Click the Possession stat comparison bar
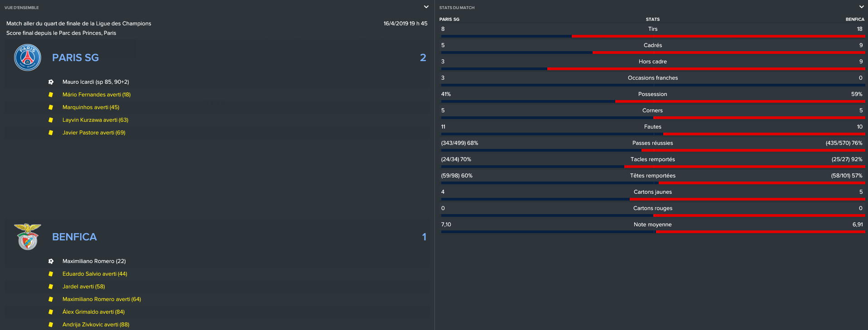The height and width of the screenshot is (330, 868). pos(653,101)
